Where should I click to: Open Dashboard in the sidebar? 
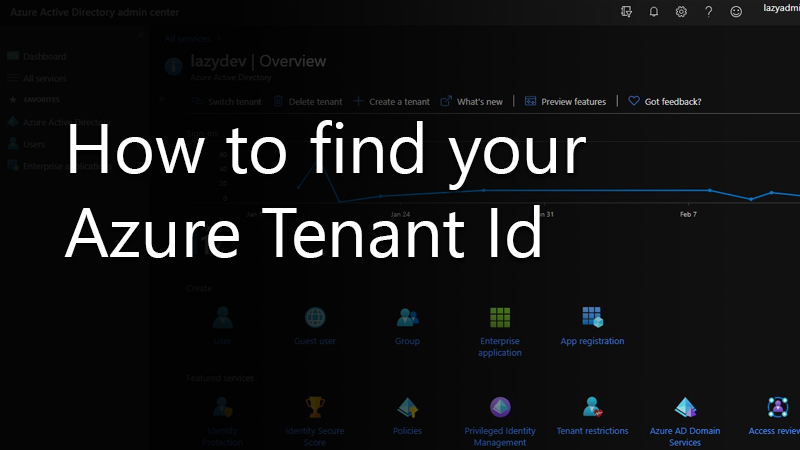click(37, 56)
